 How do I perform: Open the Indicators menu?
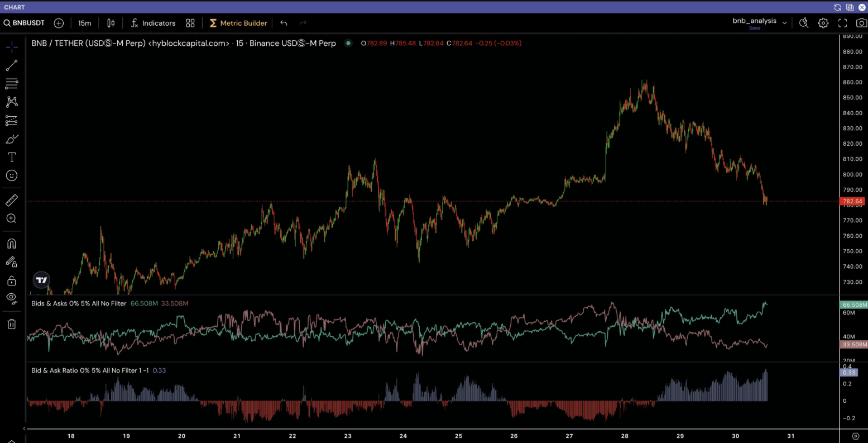pos(153,23)
